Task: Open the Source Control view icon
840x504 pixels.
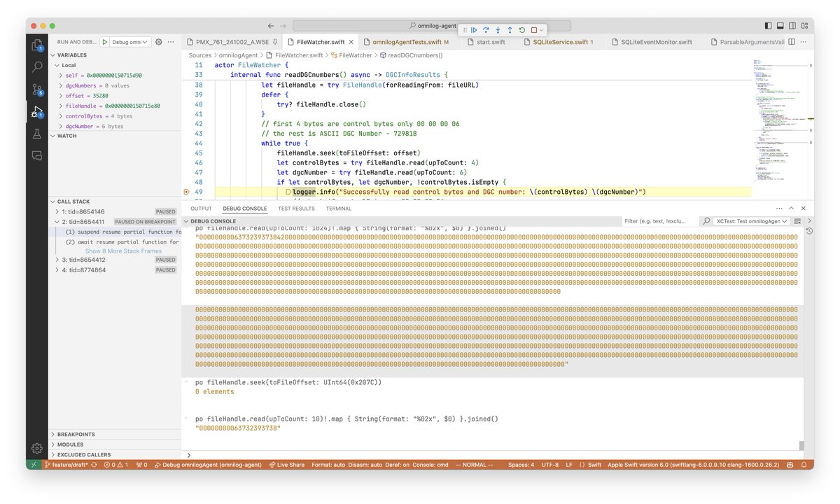Action: 37,90
